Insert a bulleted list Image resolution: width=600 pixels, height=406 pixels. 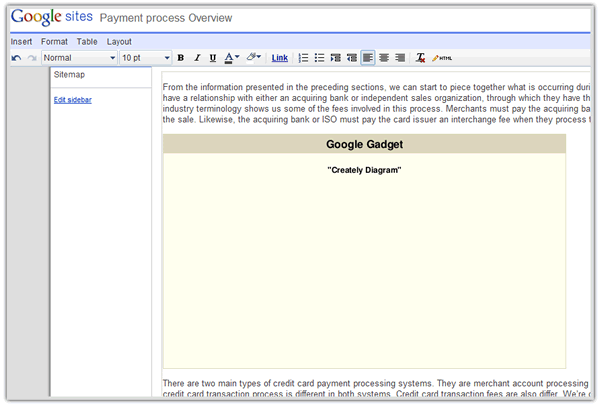click(319, 58)
